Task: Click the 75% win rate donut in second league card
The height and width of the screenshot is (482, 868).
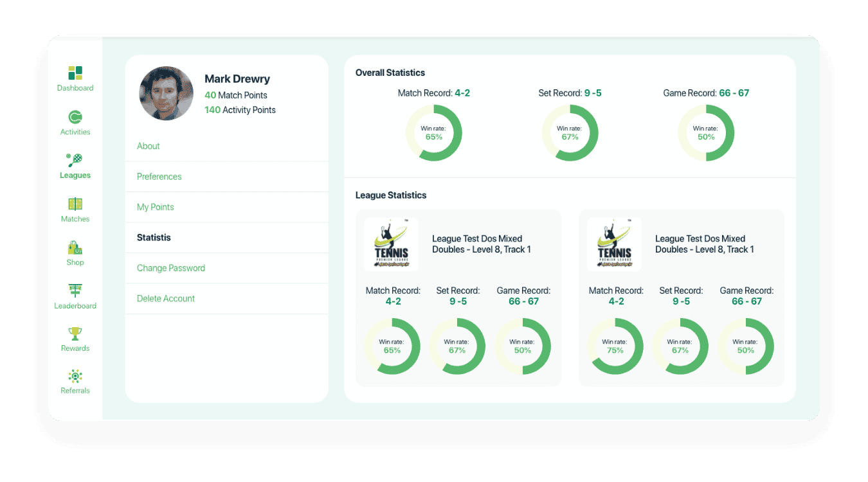Action: pyautogui.click(x=615, y=346)
